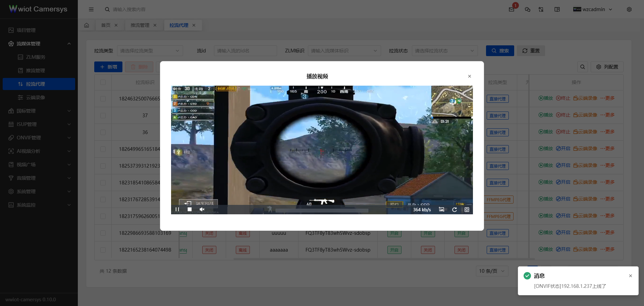Expand the 国标管理 sidebar menu
Viewport: 644px width, 306px height.
(39, 111)
